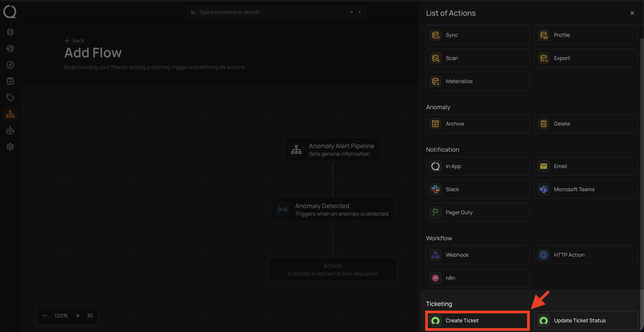Zoom in with the plus button
Image resolution: width=644 pixels, height=332 pixels.
coord(78,316)
